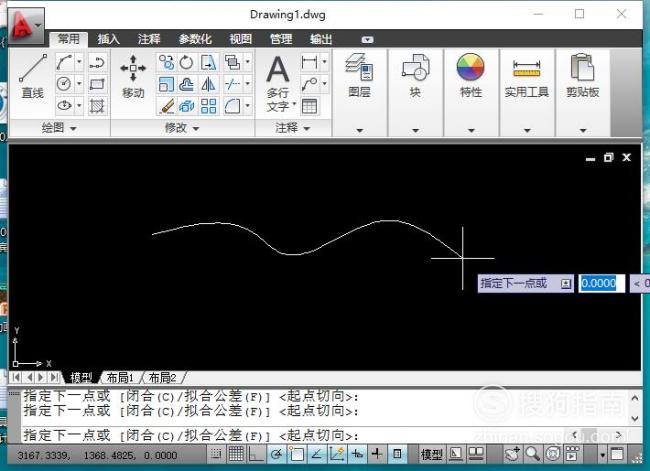Switch to the 注释 ribbon tab
650x471 pixels.
pos(149,39)
